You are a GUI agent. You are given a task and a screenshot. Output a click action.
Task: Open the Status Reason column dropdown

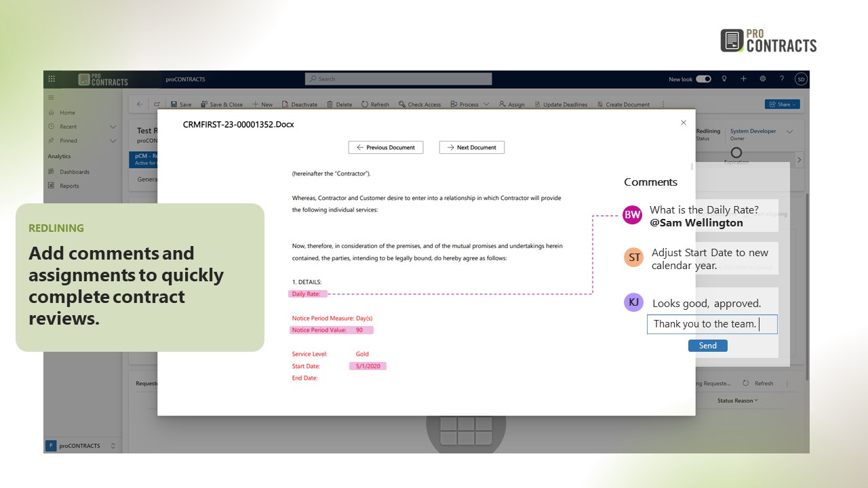738,401
